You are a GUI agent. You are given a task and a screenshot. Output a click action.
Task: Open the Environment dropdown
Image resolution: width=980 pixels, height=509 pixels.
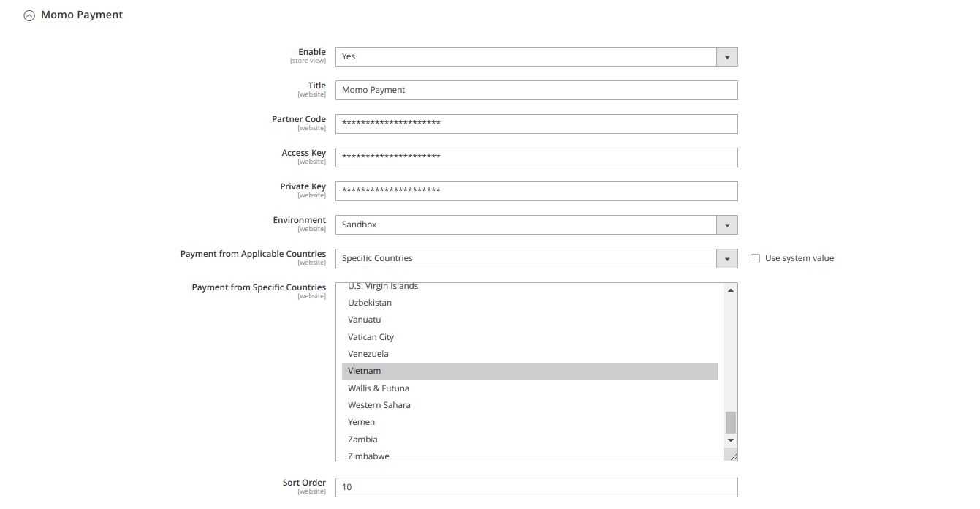coord(536,225)
